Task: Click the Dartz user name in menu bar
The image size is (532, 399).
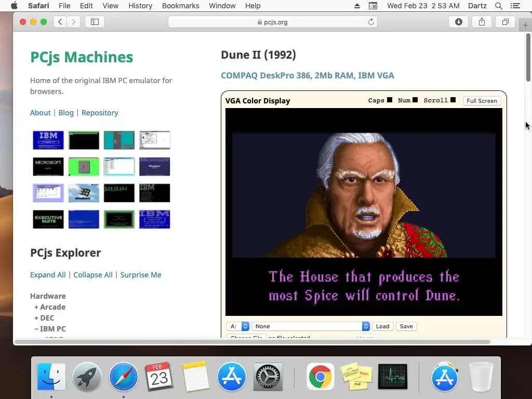Action: (477, 6)
